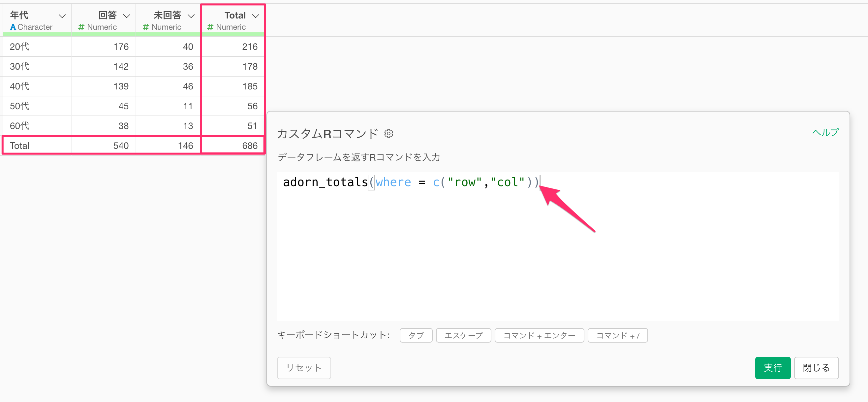Click the numeric hash icon under 未回答
Image resolution: width=868 pixels, height=402 pixels.
(x=145, y=27)
